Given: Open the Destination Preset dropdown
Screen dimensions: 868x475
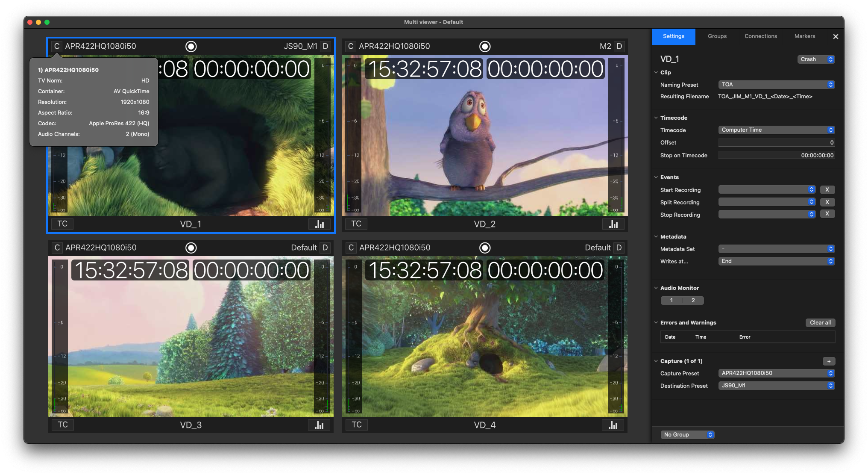Looking at the screenshot, I should pyautogui.click(x=776, y=386).
